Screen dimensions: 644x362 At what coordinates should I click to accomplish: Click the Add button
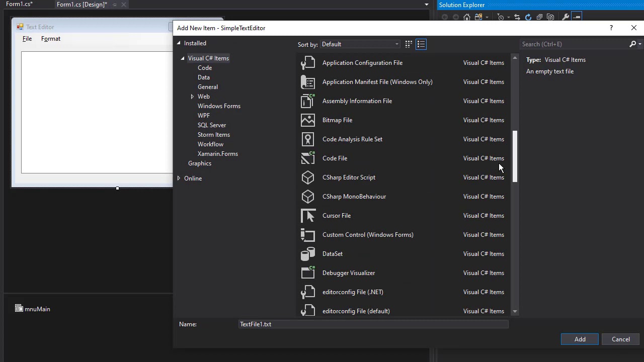(580, 339)
